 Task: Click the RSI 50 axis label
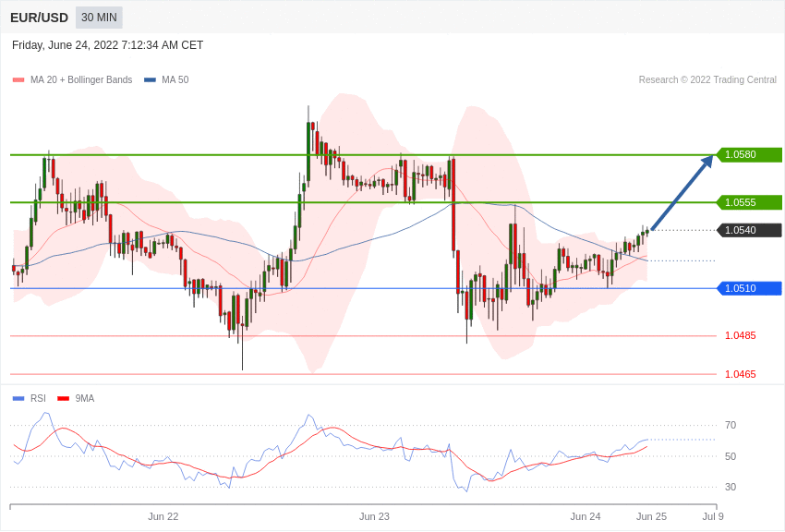click(x=731, y=456)
